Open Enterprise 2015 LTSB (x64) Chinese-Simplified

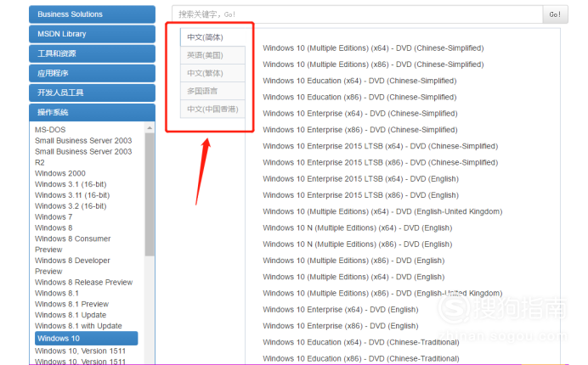pyautogui.click(x=381, y=146)
